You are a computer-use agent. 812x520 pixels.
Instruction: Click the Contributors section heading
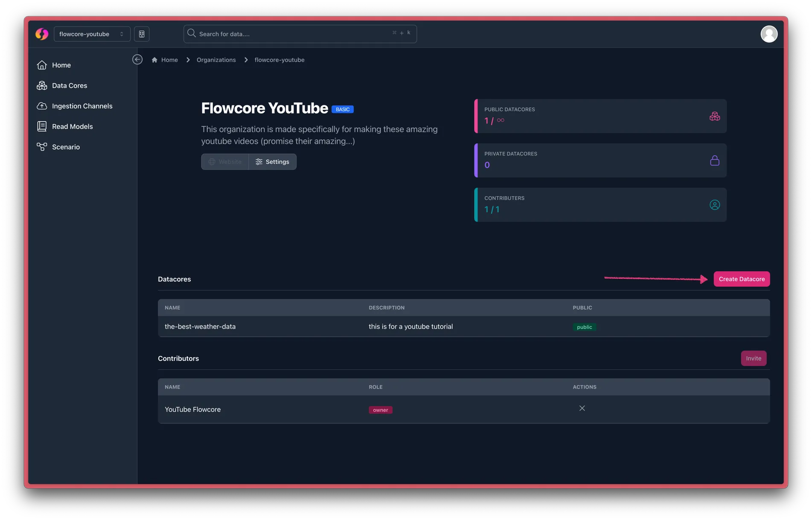[x=178, y=358]
